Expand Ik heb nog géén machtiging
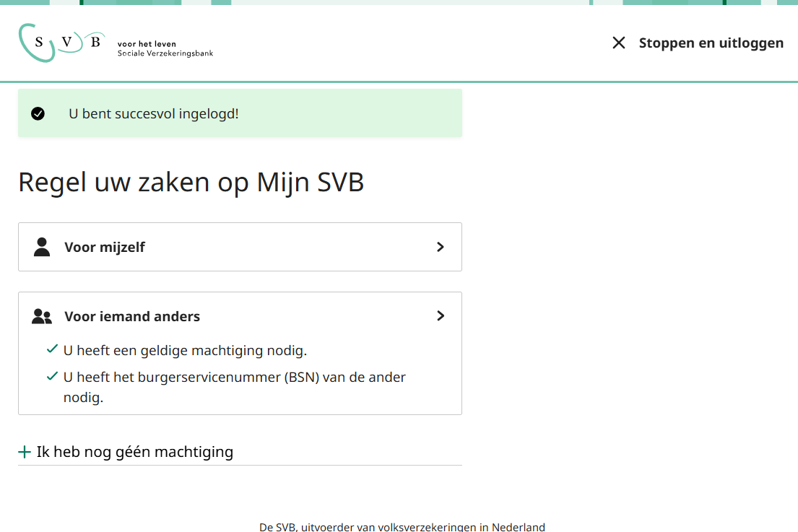This screenshot has height=532, width=798. click(240, 452)
